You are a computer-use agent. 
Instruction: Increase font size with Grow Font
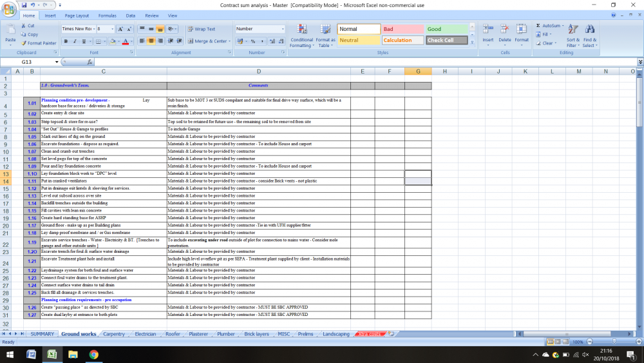pos(120,29)
